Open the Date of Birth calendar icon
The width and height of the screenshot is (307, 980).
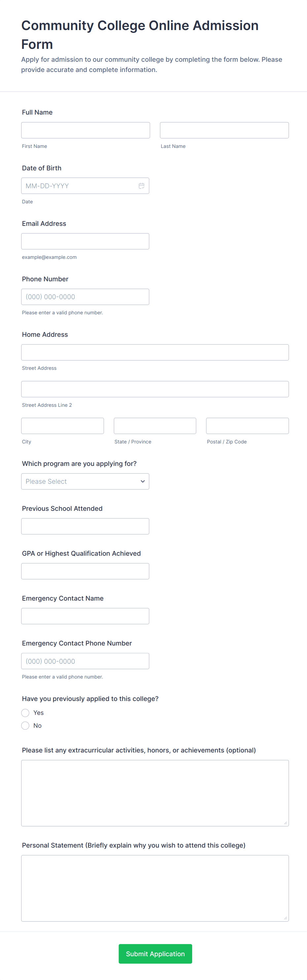coord(141,186)
